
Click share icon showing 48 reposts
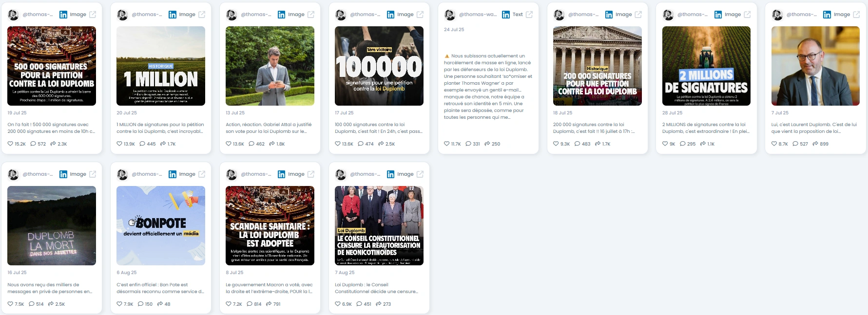tap(160, 304)
